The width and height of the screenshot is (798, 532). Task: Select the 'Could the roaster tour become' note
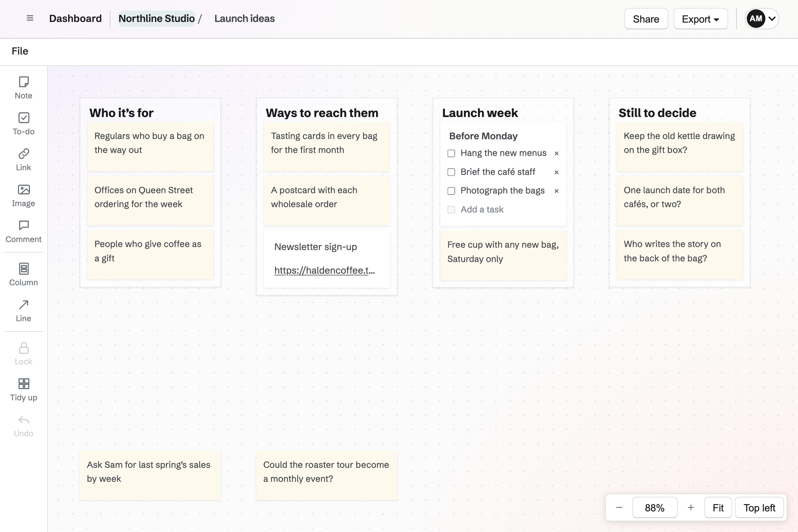(327, 475)
